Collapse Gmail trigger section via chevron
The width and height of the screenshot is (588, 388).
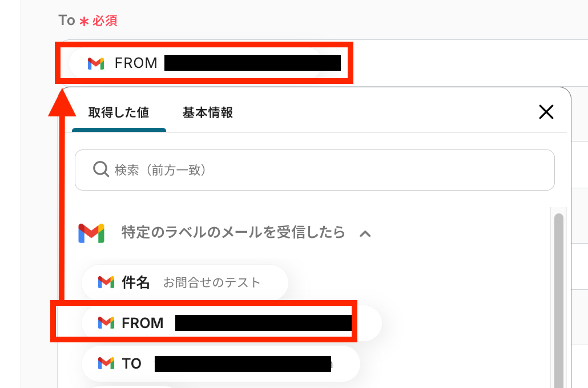(x=365, y=233)
